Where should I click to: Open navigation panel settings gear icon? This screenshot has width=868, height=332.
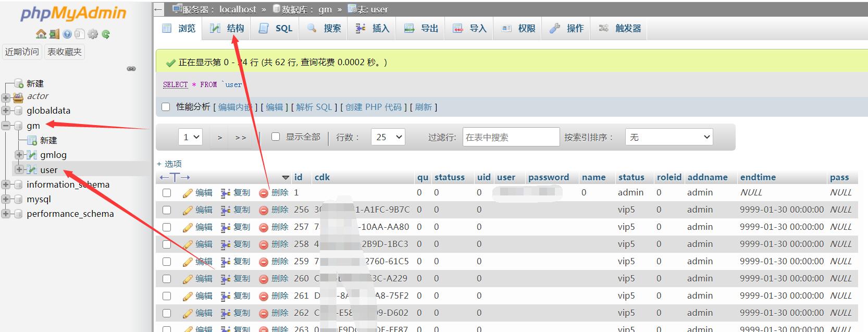pyautogui.click(x=93, y=34)
